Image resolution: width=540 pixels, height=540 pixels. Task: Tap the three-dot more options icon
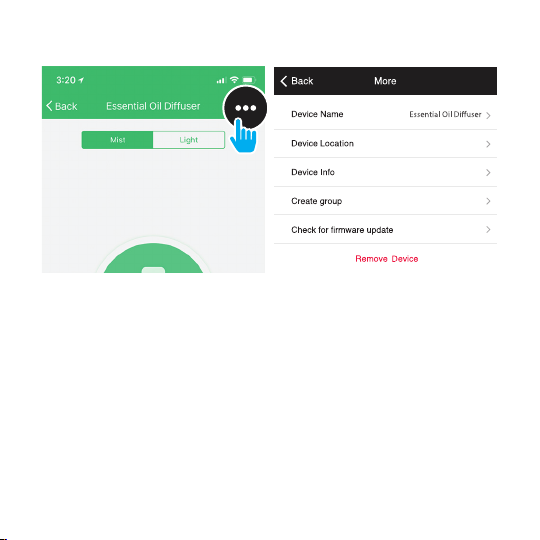click(245, 108)
